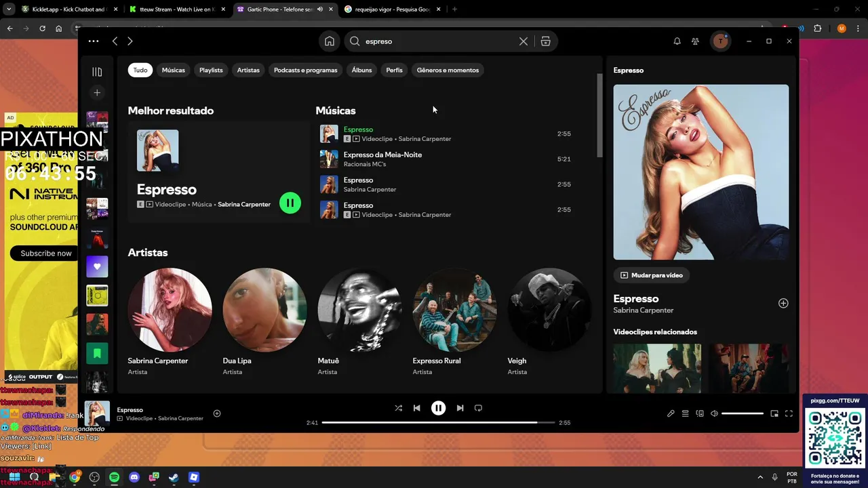Go back in Spotify navigation history

coord(115,41)
